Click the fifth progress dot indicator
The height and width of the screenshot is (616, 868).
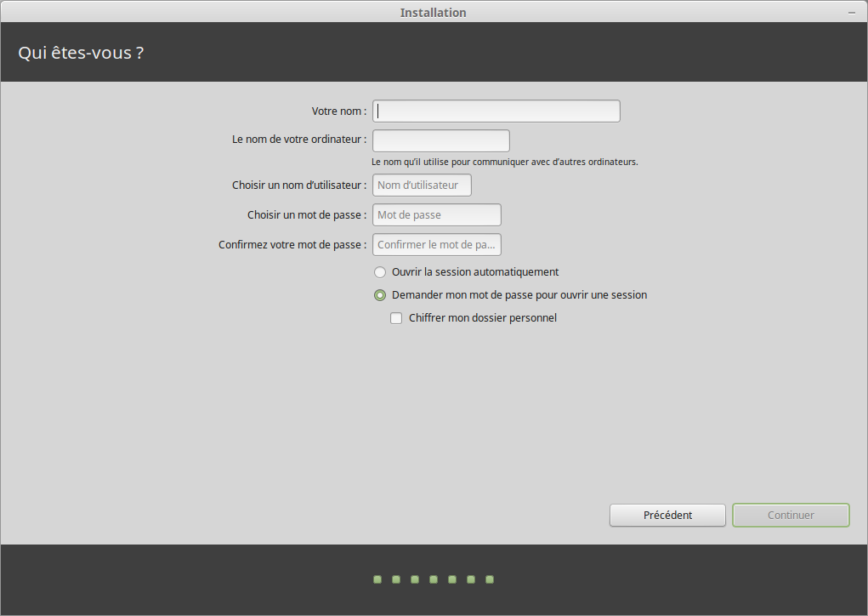(452, 579)
